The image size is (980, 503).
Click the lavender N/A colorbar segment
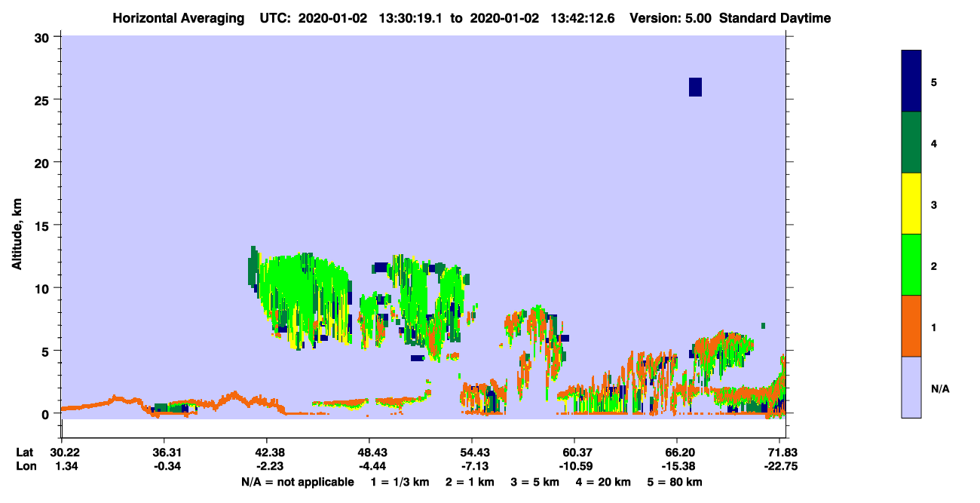[911, 387]
